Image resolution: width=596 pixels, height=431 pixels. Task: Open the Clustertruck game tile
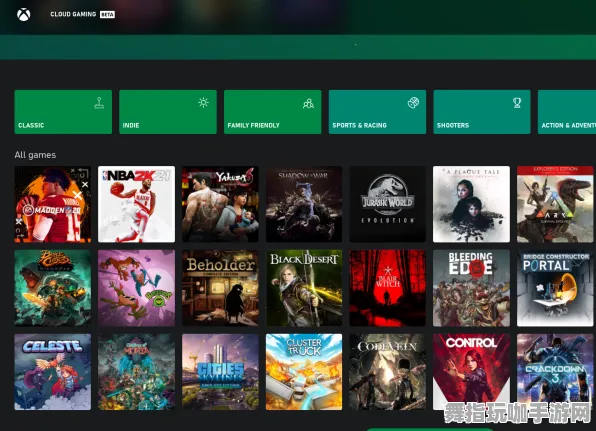pyautogui.click(x=304, y=372)
